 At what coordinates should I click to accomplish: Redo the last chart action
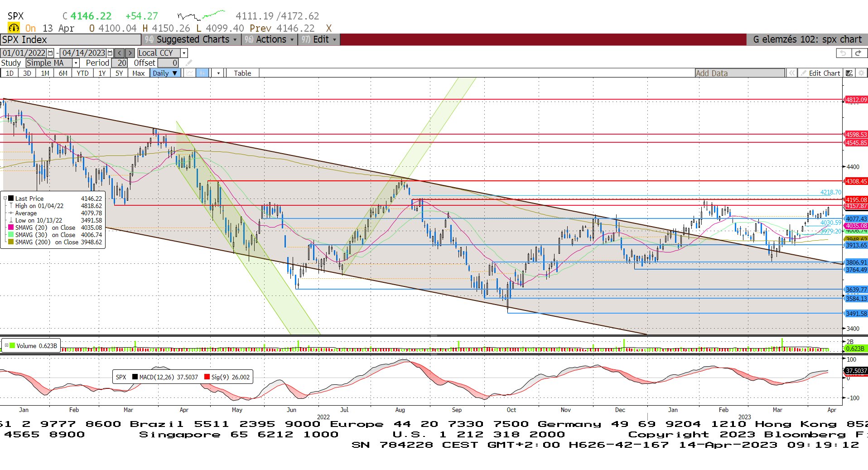coord(858,53)
